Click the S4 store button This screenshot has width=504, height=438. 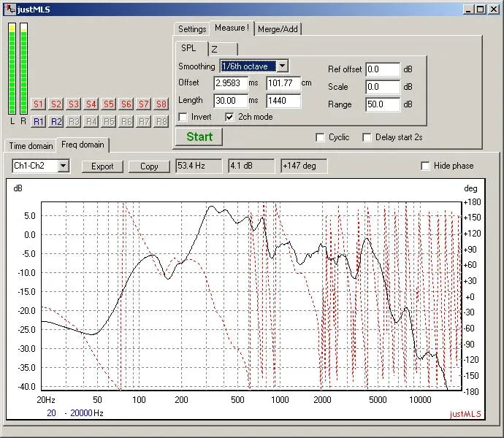coord(91,104)
